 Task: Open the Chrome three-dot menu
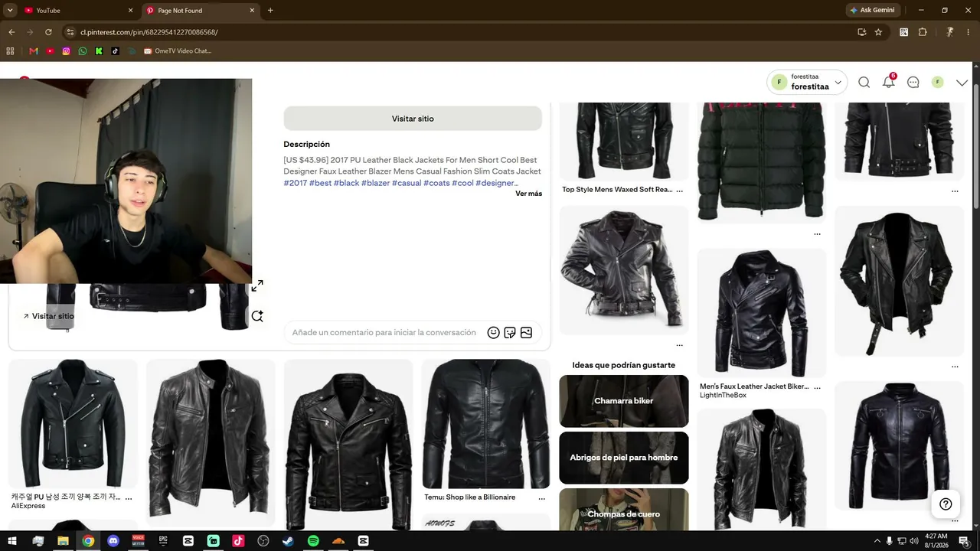(968, 32)
